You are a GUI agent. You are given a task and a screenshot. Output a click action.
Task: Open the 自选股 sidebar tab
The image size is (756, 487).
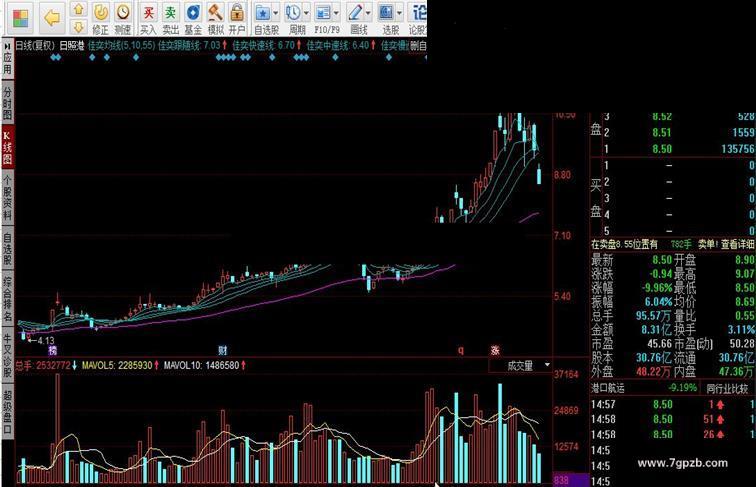click(x=7, y=249)
